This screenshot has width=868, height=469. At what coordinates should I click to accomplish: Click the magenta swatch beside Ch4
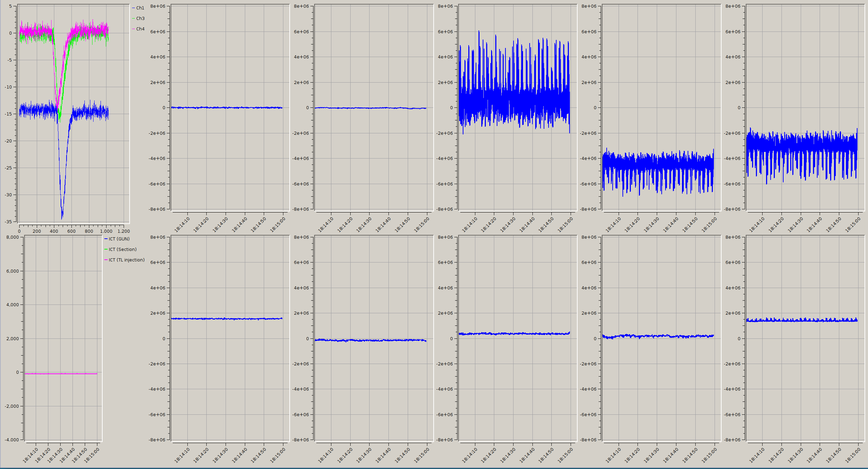(x=133, y=29)
